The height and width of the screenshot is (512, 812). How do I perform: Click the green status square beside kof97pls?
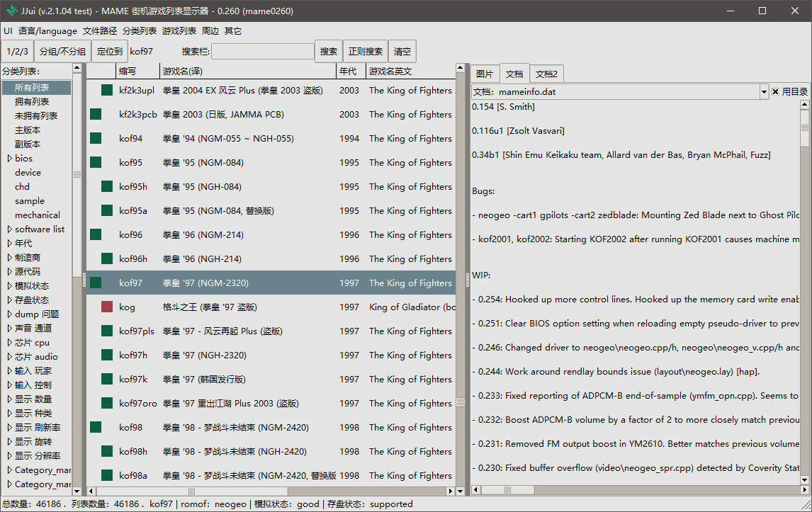coord(107,330)
